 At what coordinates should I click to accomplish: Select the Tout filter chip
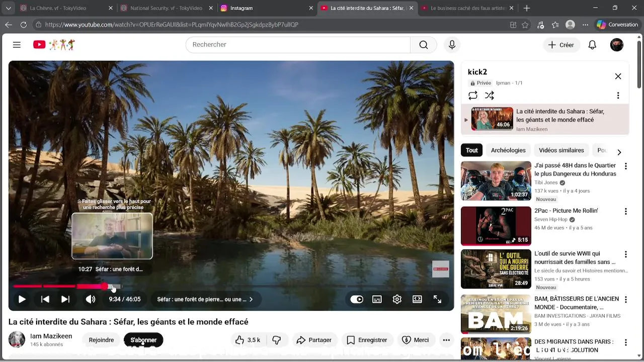tap(471, 150)
